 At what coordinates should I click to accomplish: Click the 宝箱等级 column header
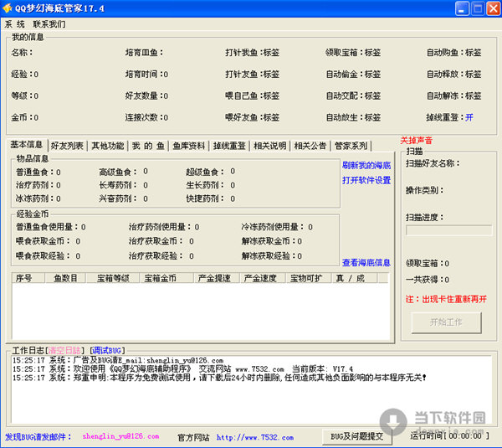(113, 278)
